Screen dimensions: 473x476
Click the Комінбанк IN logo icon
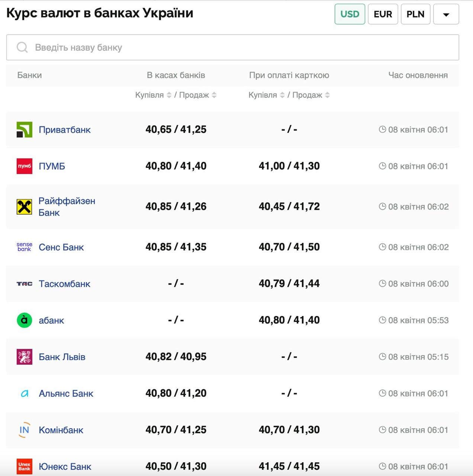click(25, 430)
